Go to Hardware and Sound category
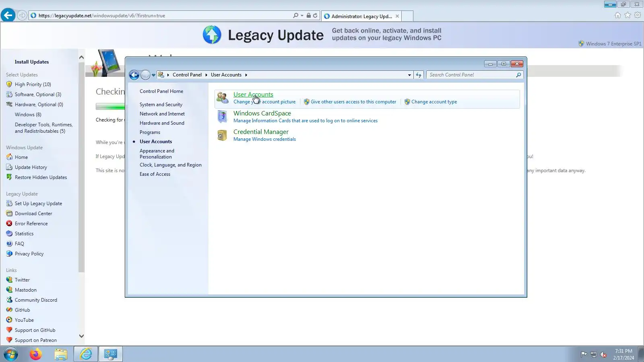Image resolution: width=644 pixels, height=362 pixels. [162, 123]
